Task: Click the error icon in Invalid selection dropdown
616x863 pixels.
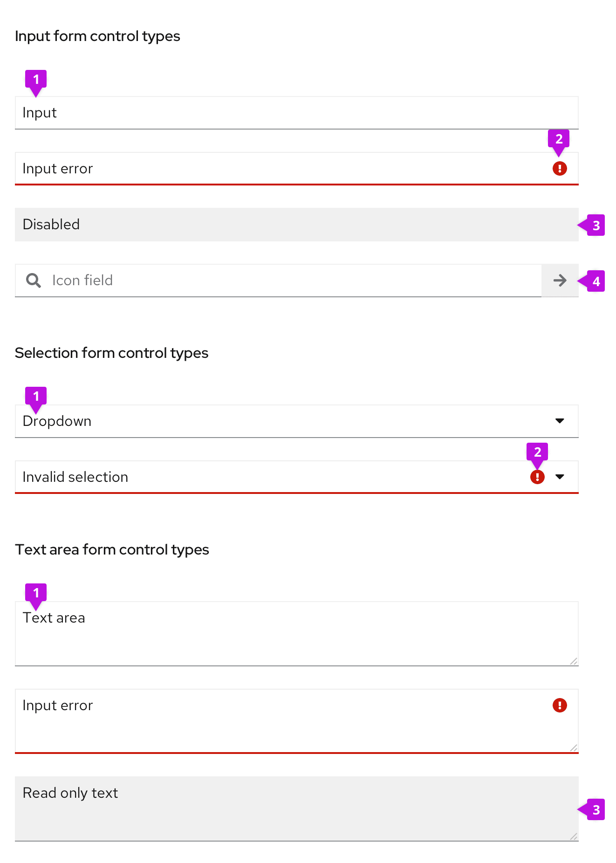Action: tap(537, 477)
